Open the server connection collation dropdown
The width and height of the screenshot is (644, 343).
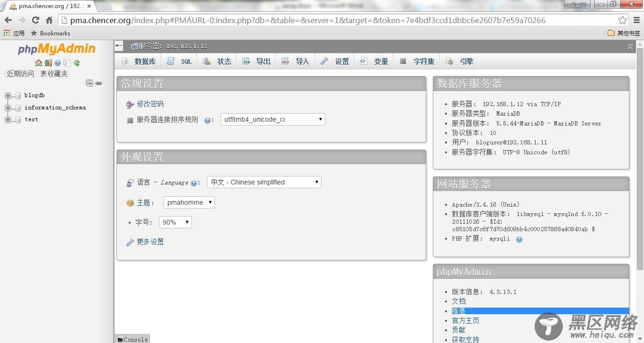273,119
